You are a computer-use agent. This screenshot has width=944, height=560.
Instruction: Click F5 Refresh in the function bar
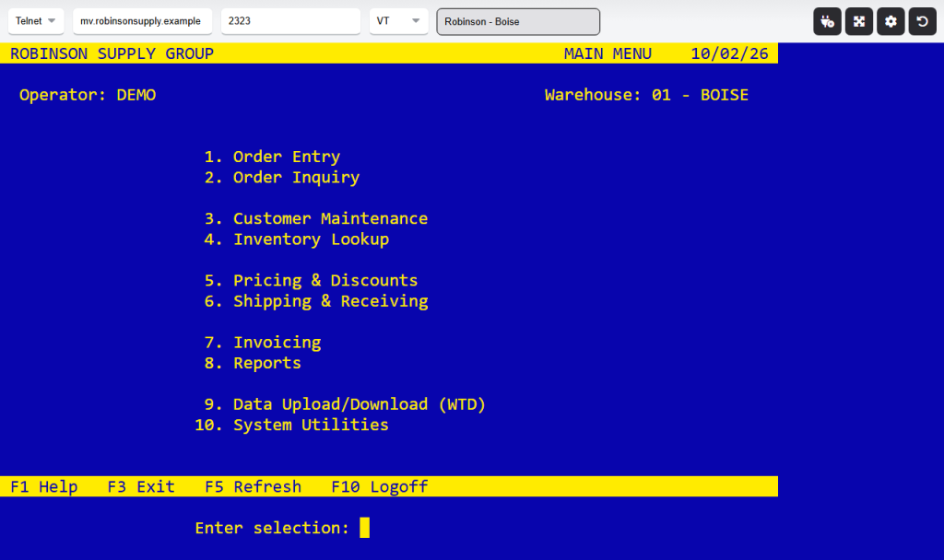tap(253, 486)
